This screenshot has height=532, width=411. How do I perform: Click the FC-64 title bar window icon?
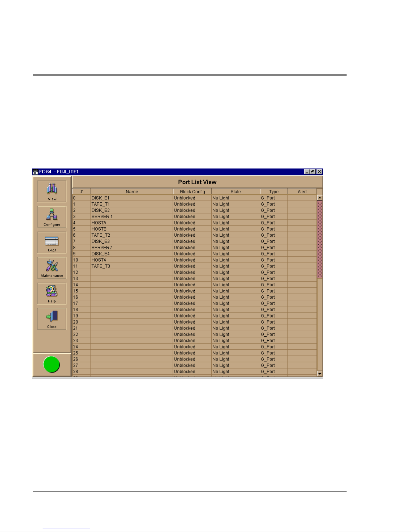click(35, 172)
